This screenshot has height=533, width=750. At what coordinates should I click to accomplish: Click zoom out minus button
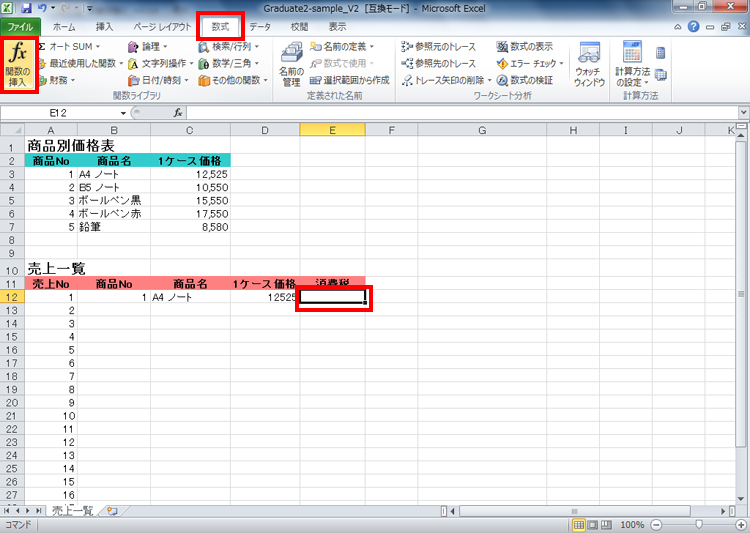point(656,525)
